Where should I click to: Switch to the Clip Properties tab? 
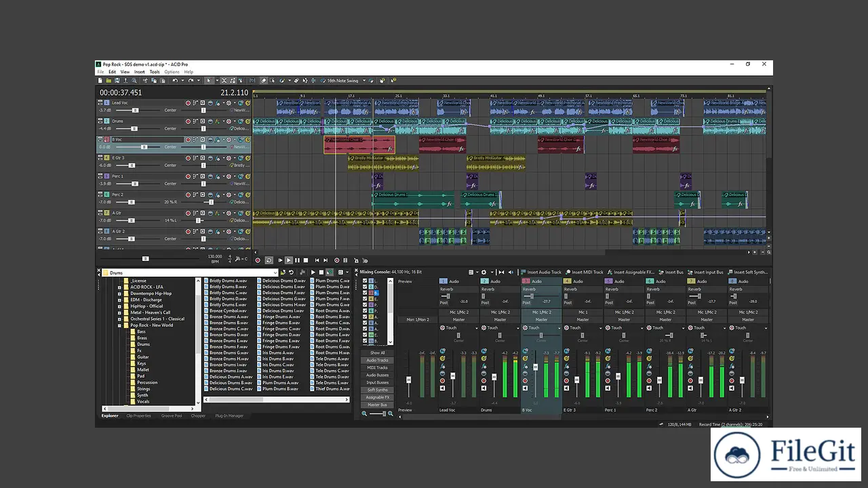click(x=138, y=416)
